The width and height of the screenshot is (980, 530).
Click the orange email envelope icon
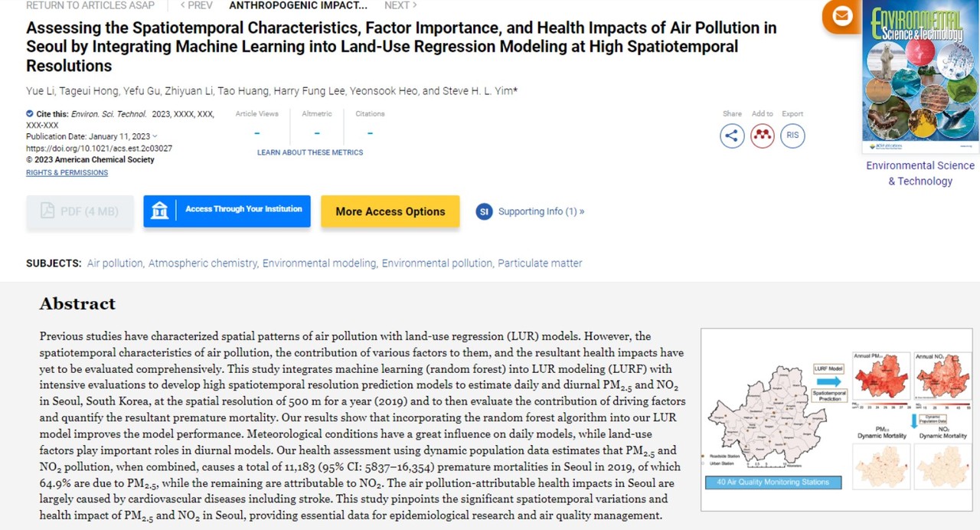click(842, 17)
